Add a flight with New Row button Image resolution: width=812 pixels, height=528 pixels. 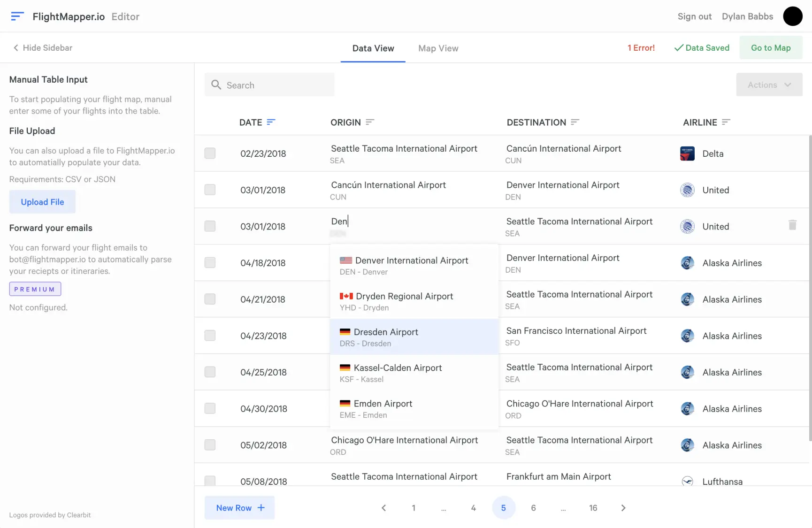click(239, 508)
